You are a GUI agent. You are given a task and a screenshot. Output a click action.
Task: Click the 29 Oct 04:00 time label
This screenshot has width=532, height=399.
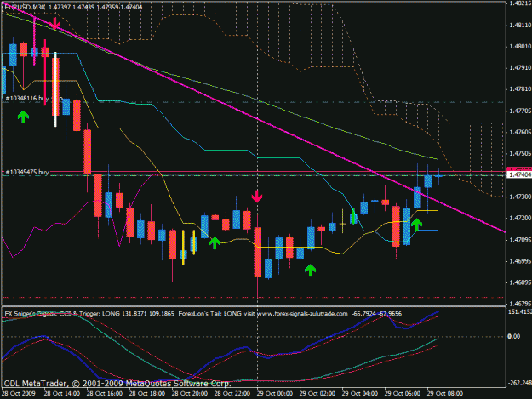(x=360, y=394)
